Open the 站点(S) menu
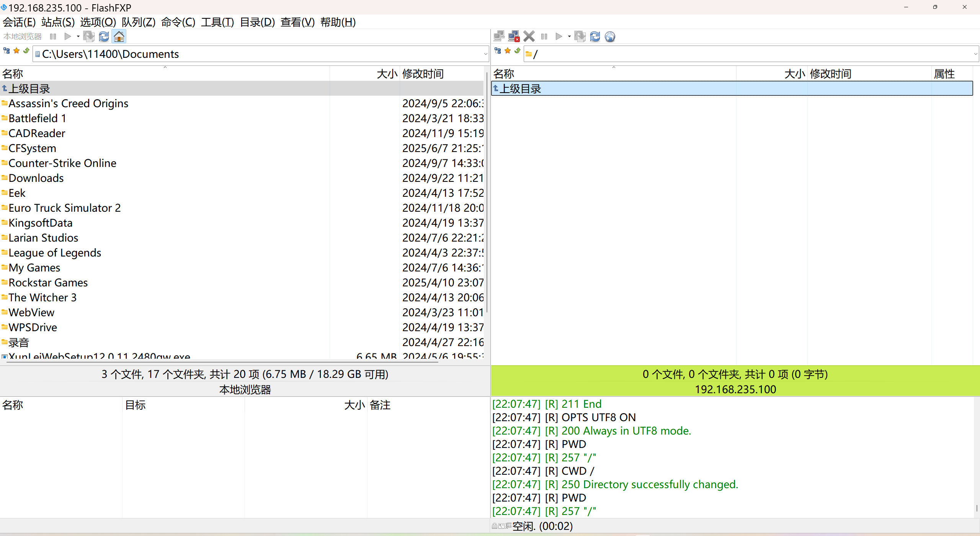The width and height of the screenshot is (980, 536). point(58,22)
